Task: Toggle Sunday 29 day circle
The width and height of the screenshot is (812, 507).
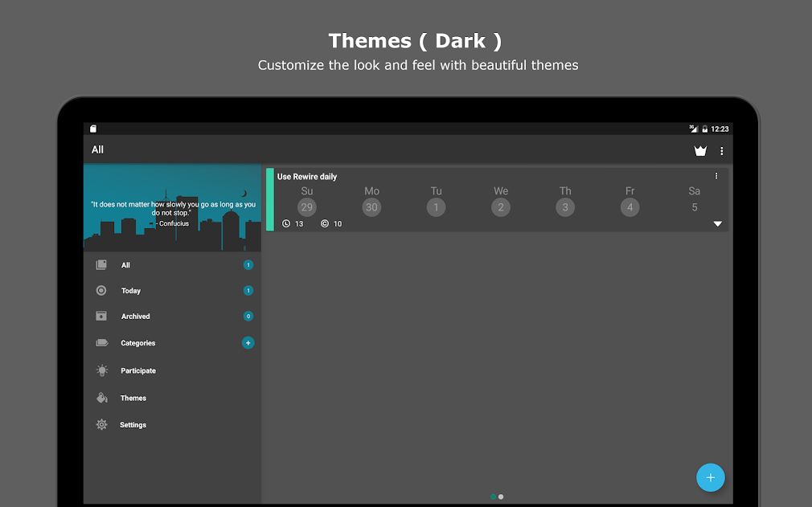Action: click(x=306, y=207)
